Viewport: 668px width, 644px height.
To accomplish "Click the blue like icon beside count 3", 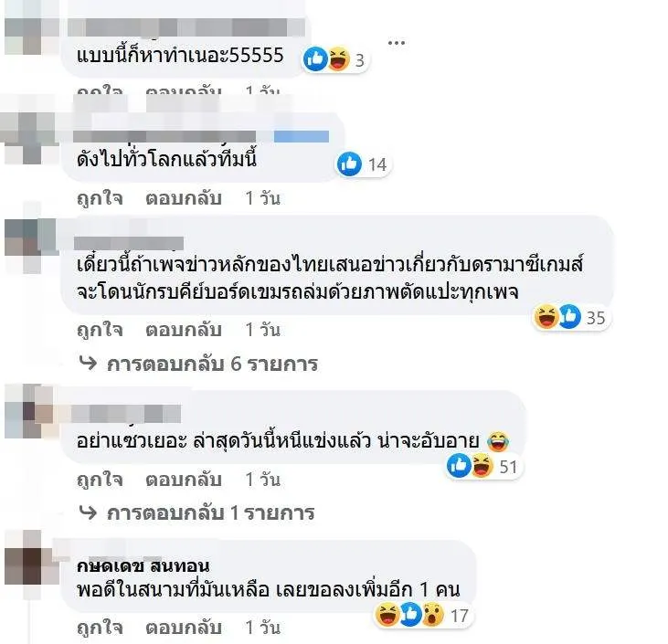I will [x=315, y=58].
